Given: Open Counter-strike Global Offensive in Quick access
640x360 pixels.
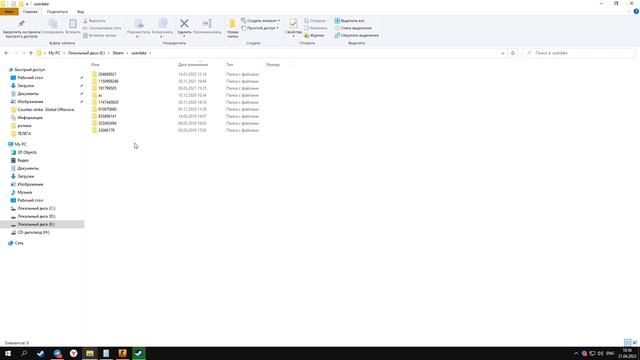Looking at the screenshot, I should pos(43,110).
